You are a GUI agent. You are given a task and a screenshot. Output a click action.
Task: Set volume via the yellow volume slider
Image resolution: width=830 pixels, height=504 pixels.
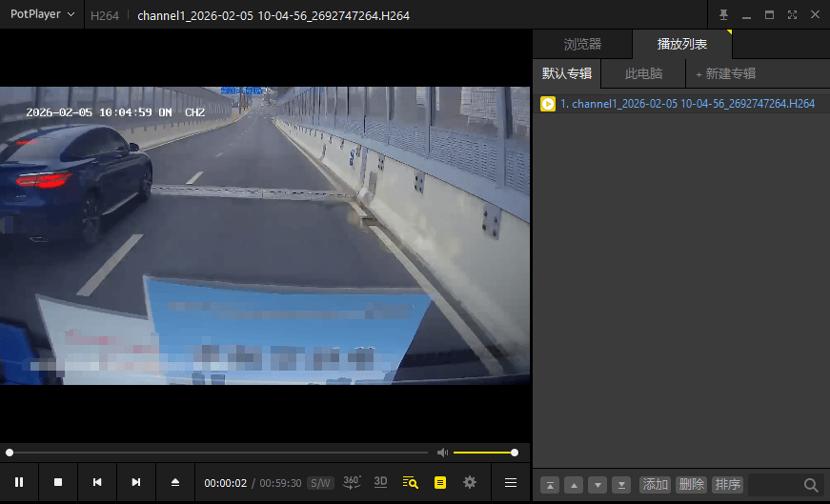[484, 453]
